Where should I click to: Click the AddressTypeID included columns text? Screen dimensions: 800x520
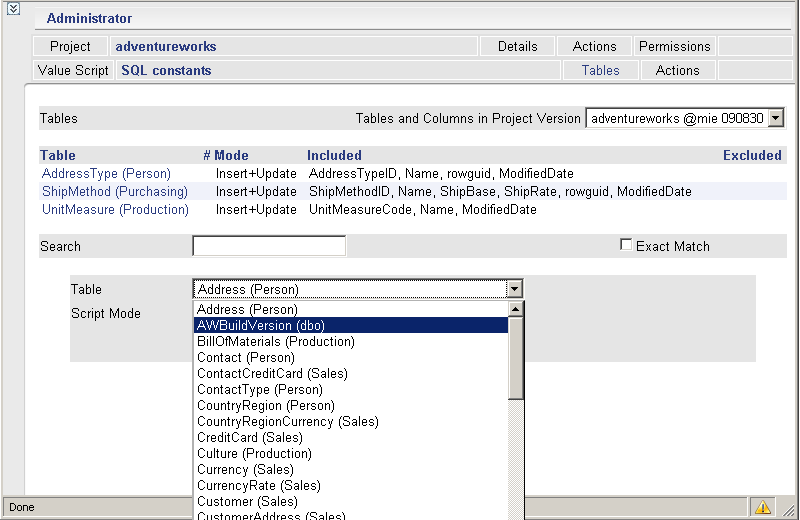[441, 174]
